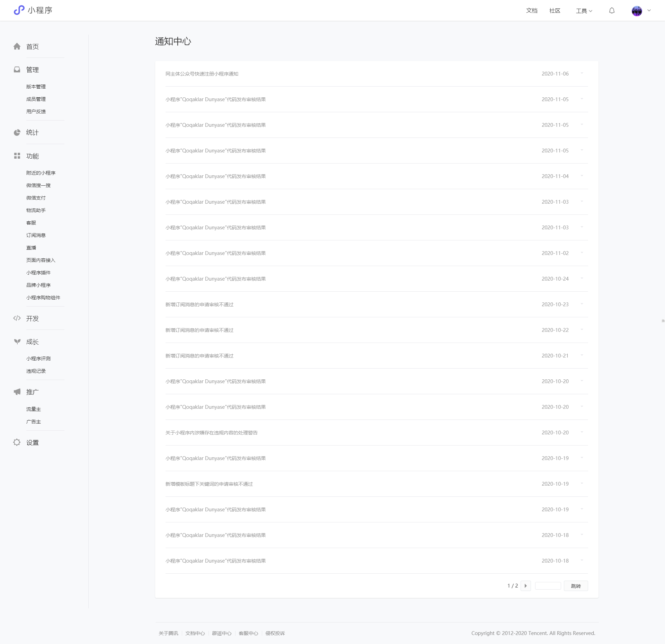The width and height of the screenshot is (665, 644).
Task: Click the notification bell icon
Action: point(612,11)
